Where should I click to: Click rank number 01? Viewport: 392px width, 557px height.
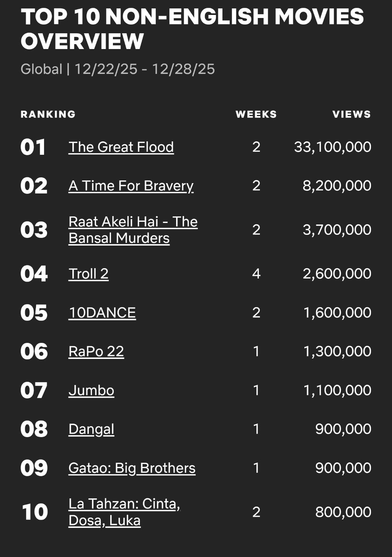tap(33, 147)
